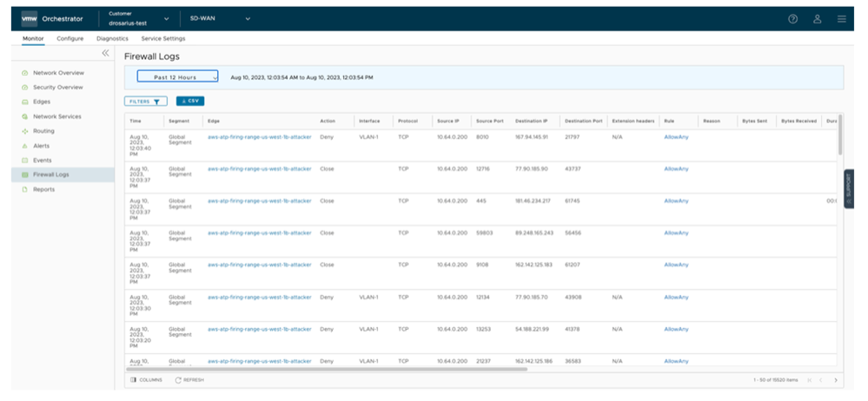Open the Service Settings tab

coord(162,39)
